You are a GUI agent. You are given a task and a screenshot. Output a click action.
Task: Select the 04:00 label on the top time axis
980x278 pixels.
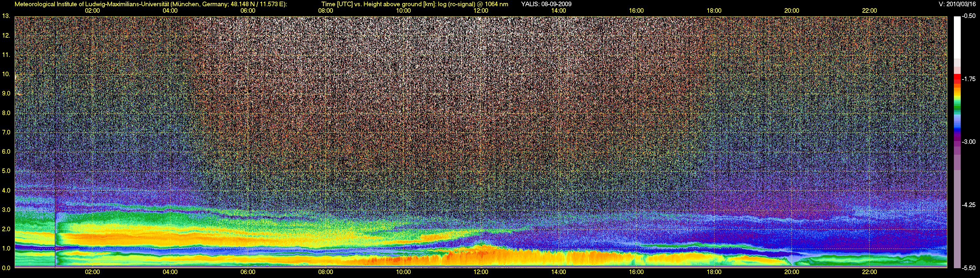[170, 11]
